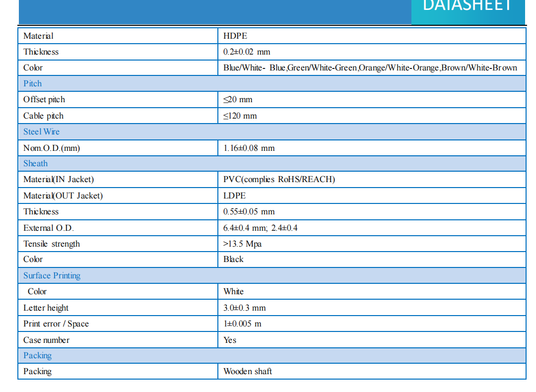Click the Pitch section header
The height and width of the screenshot is (392, 536).
click(x=33, y=83)
